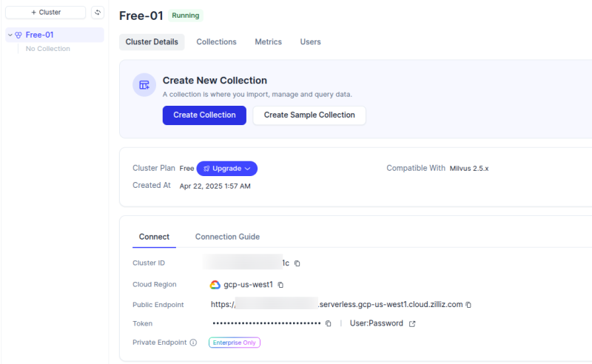The height and width of the screenshot is (364, 592).
Task: Switch to the Collections tab
Action: coord(216,42)
